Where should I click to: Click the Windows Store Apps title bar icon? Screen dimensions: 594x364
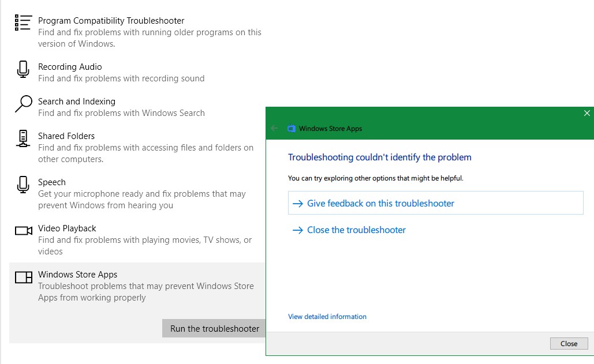292,128
